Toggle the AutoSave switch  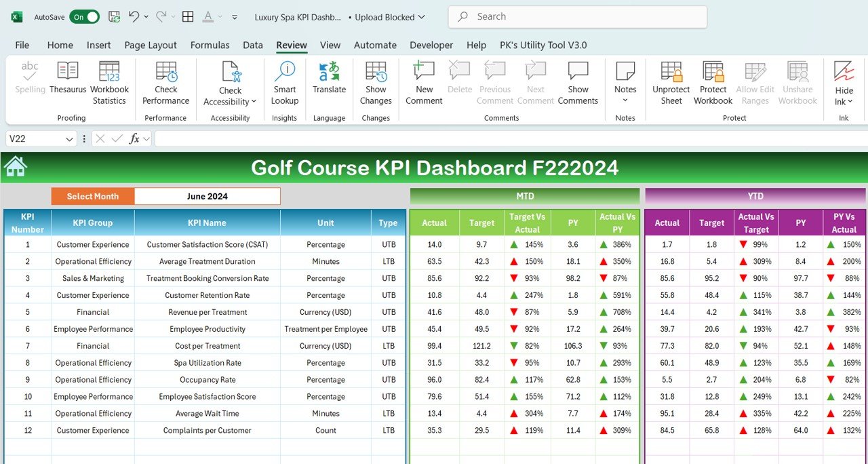pyautogui.click(x=84, y=17)
